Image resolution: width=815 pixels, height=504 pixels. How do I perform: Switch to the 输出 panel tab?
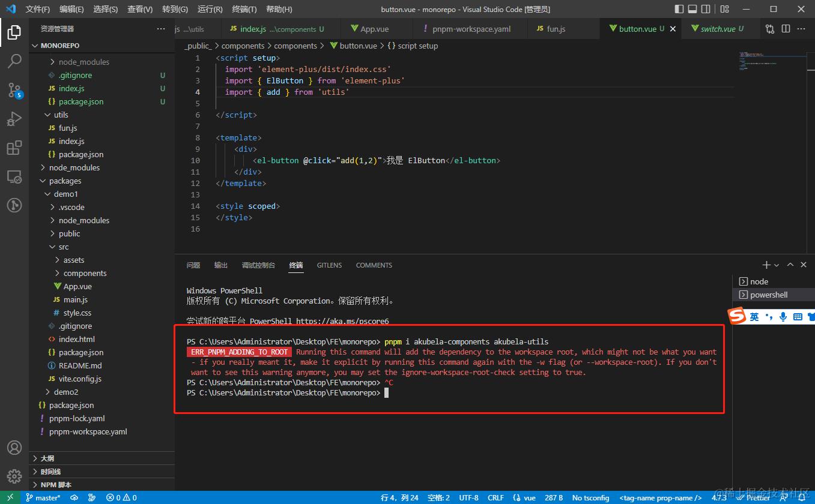(221, 265)
